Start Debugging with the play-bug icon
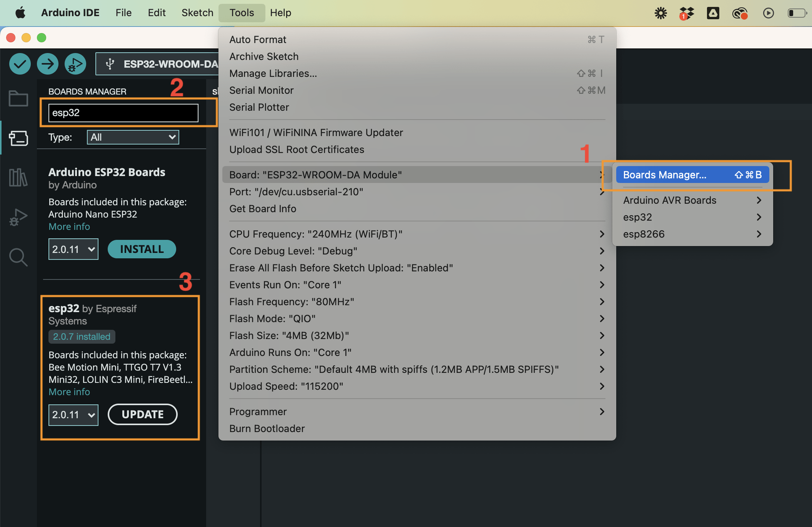Image resolution: width=812 pixels, height=527 pixels. click(x=75, y=64)
